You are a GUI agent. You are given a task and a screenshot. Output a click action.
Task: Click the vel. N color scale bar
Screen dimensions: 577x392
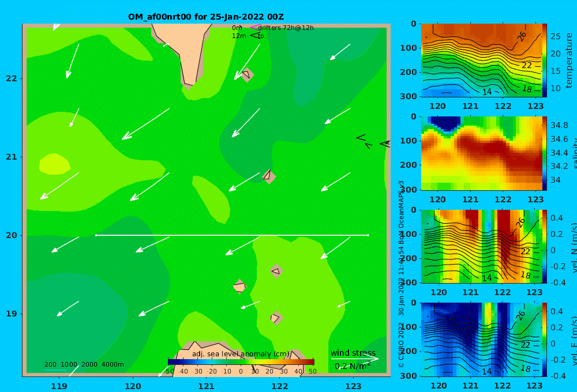tap(545, 246)
